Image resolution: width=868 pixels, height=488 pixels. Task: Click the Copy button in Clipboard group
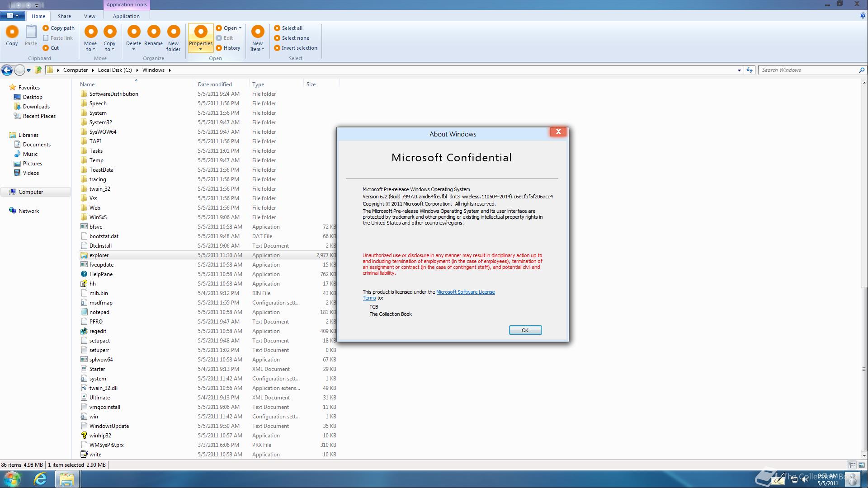click(x=12, y=36)
